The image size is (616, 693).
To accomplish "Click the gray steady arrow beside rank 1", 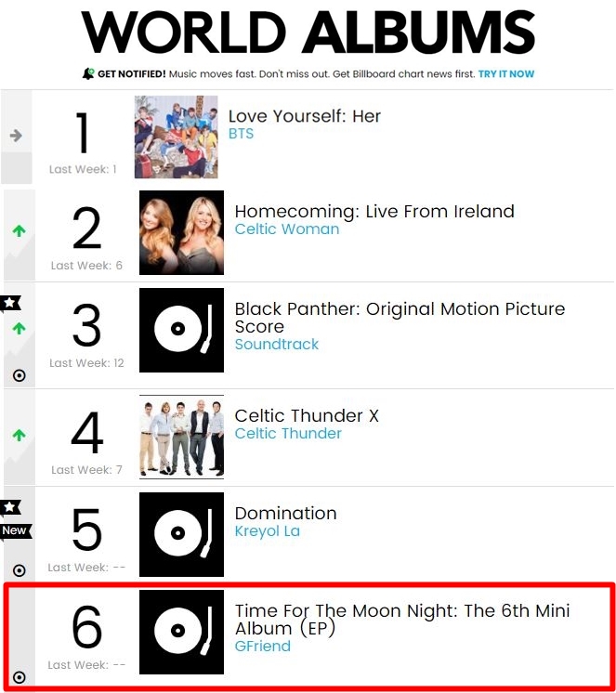I will click(x=16, y=136).
